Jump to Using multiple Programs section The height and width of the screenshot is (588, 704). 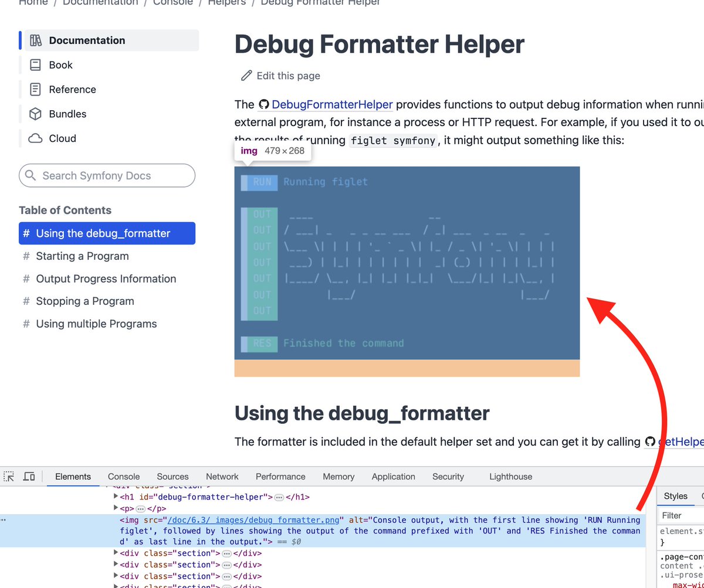(96, 324)
